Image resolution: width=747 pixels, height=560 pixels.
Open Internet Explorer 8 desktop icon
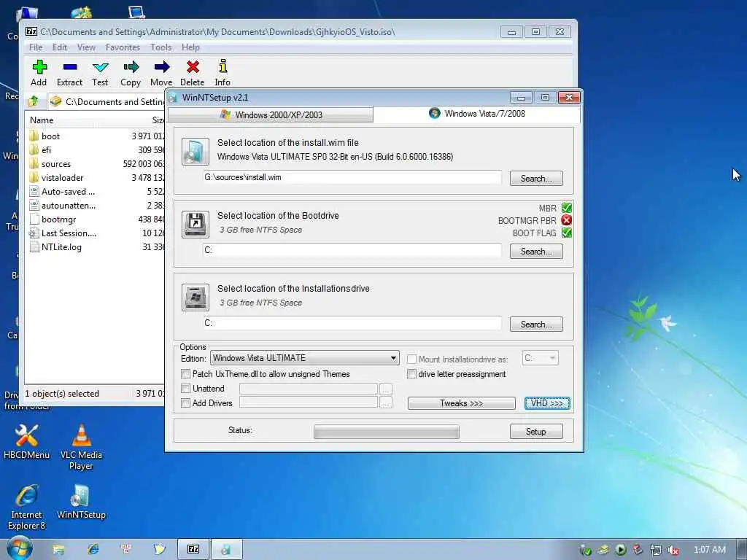[26, 507]
